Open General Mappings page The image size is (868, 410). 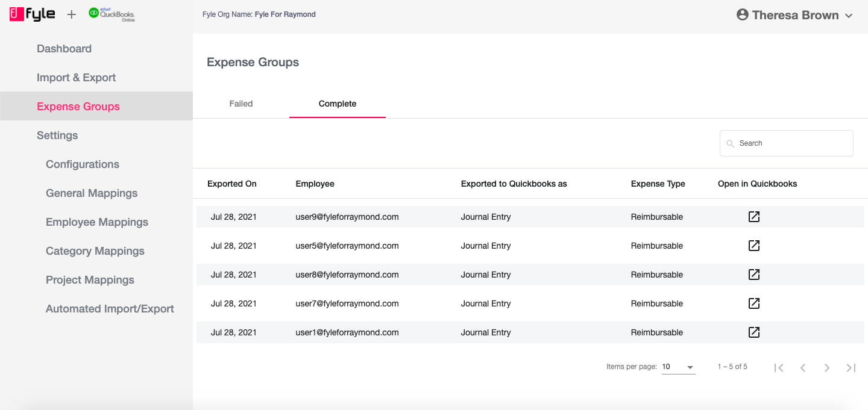(x=92, y=193)
